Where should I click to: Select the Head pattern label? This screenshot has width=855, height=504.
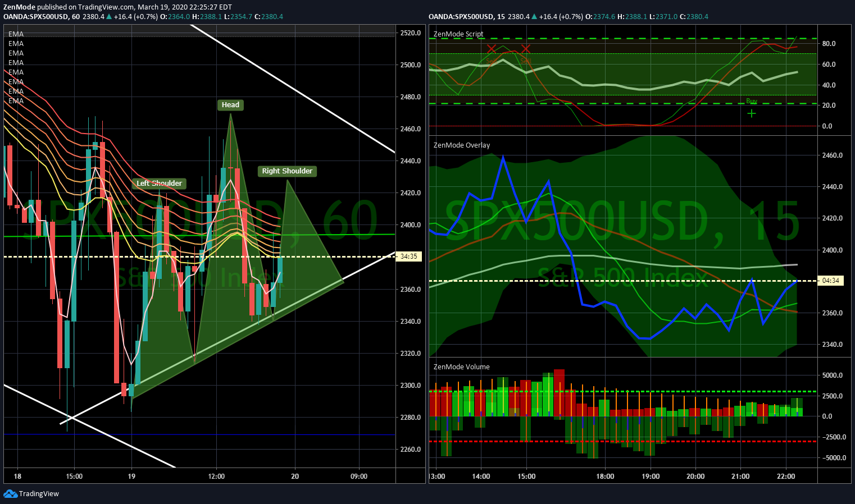click(230, 104)
